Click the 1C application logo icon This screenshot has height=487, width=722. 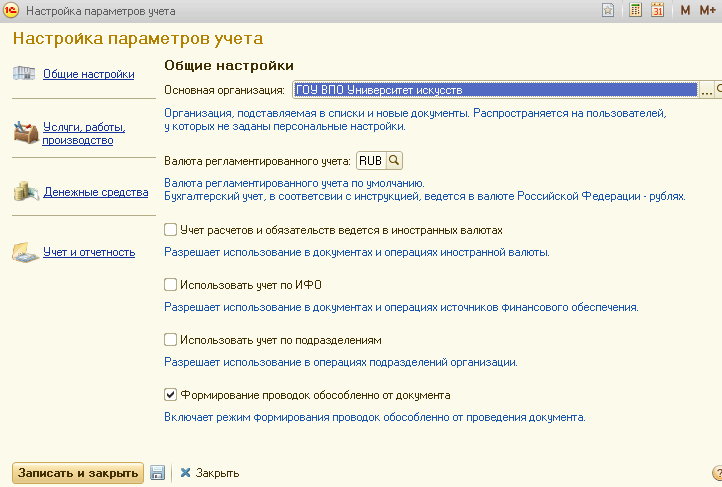10,10
